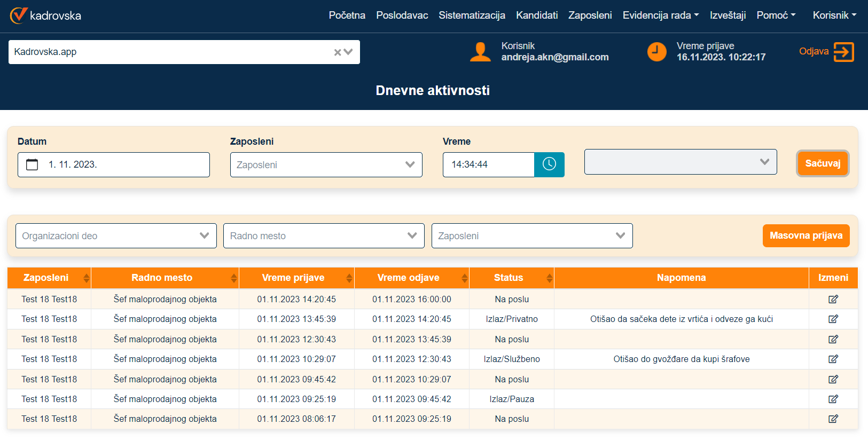Open the Organizacioni deo dropdown
Image resolution: width=868 pixels, height=440 pixels.
(116, 236)
